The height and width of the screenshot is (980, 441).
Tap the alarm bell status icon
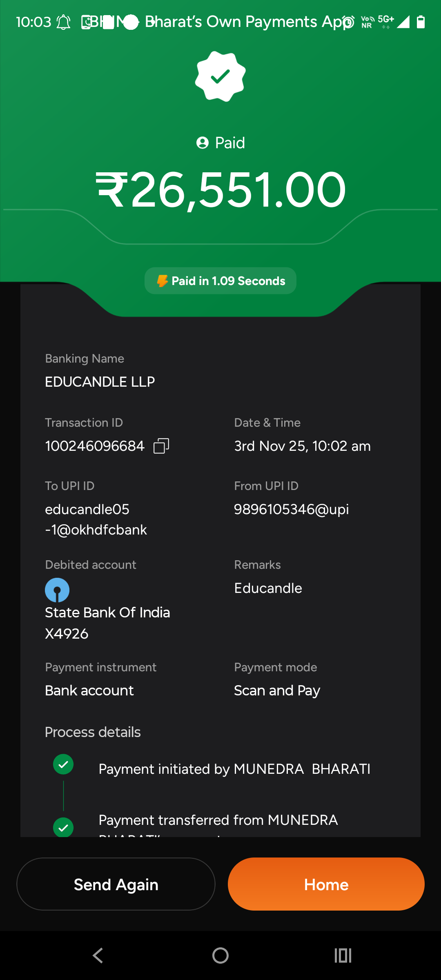[x=63, y=22]
